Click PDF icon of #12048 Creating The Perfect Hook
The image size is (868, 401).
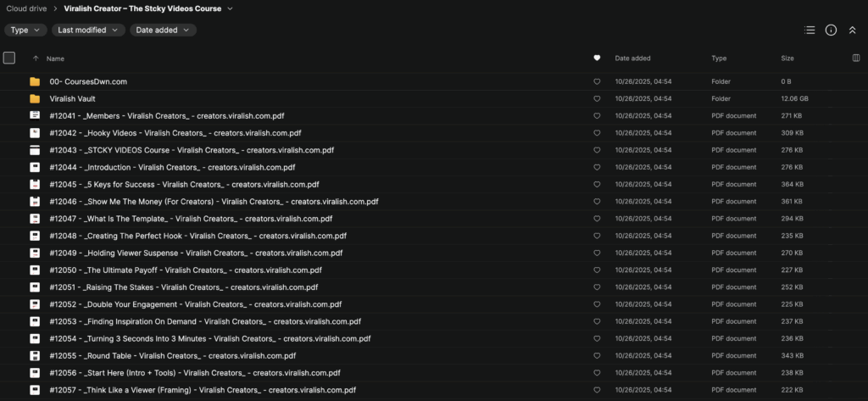[x=35, y=236]
